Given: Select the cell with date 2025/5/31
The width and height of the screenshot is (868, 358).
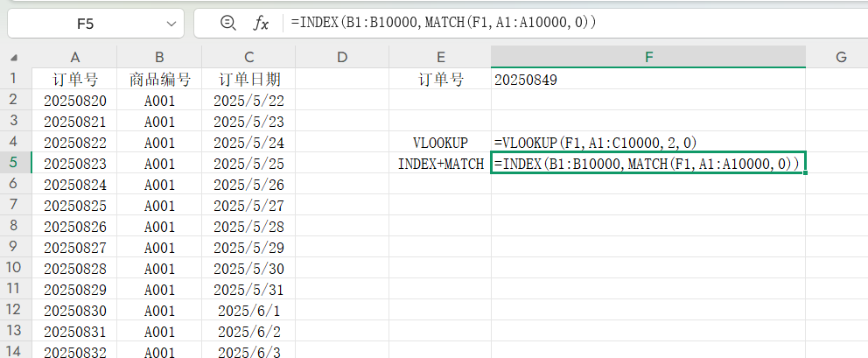Looking at the screenshot, I should pos(248,289).
